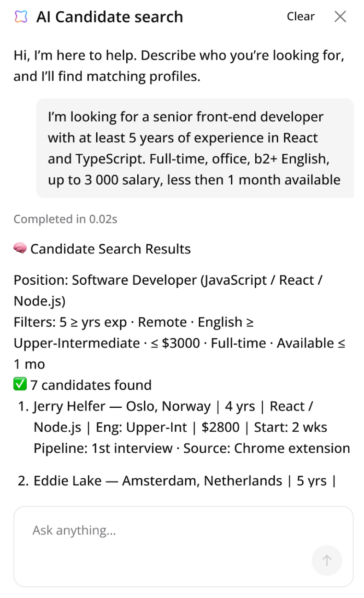Click the '7 candidates found' text

(x=91, y=385)
